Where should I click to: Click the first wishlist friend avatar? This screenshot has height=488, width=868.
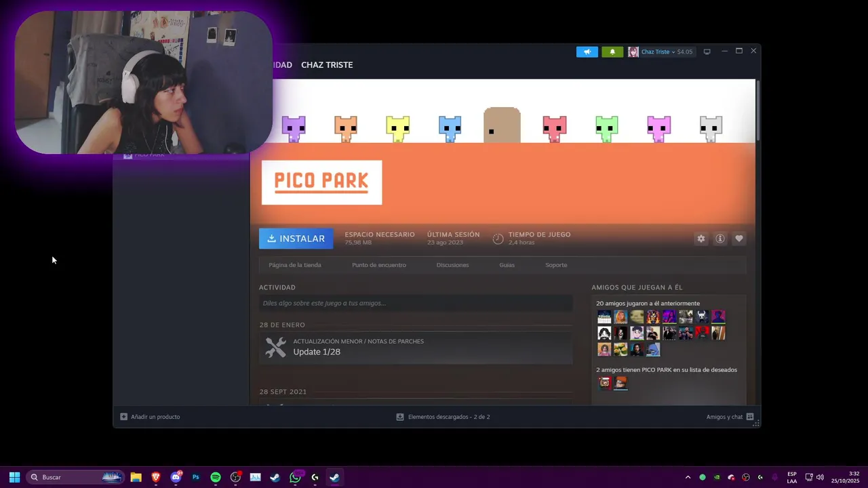604,383
